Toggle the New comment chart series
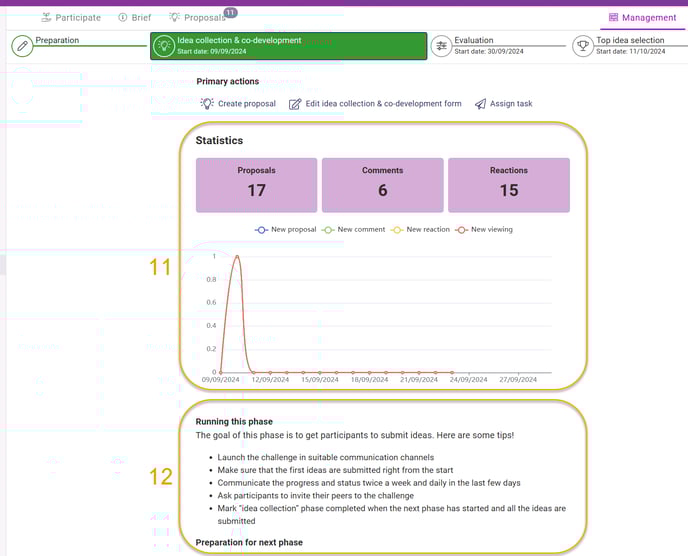Image resolution: width=688 pixels, height=556 pixels. tap(354, 230)
